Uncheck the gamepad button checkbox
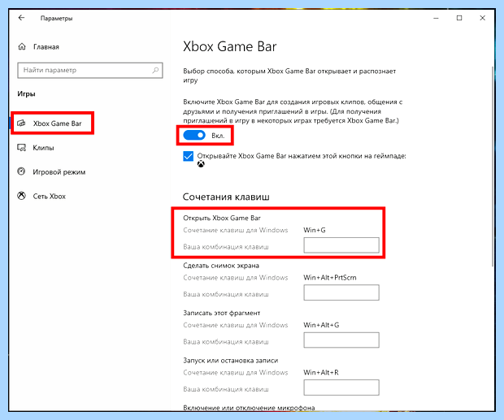The width and height of the screenshot is (504, 420). pyautogui.click(x=189, y=156)
